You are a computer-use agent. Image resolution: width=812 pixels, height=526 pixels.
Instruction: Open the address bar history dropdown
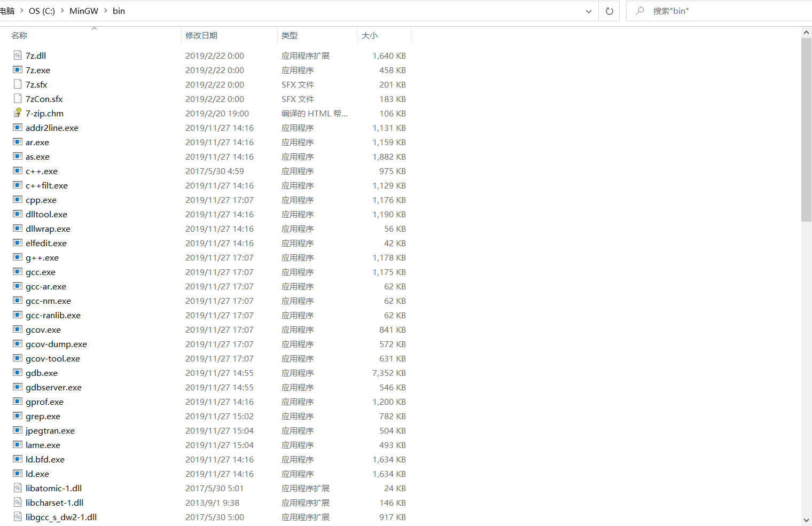588,11
